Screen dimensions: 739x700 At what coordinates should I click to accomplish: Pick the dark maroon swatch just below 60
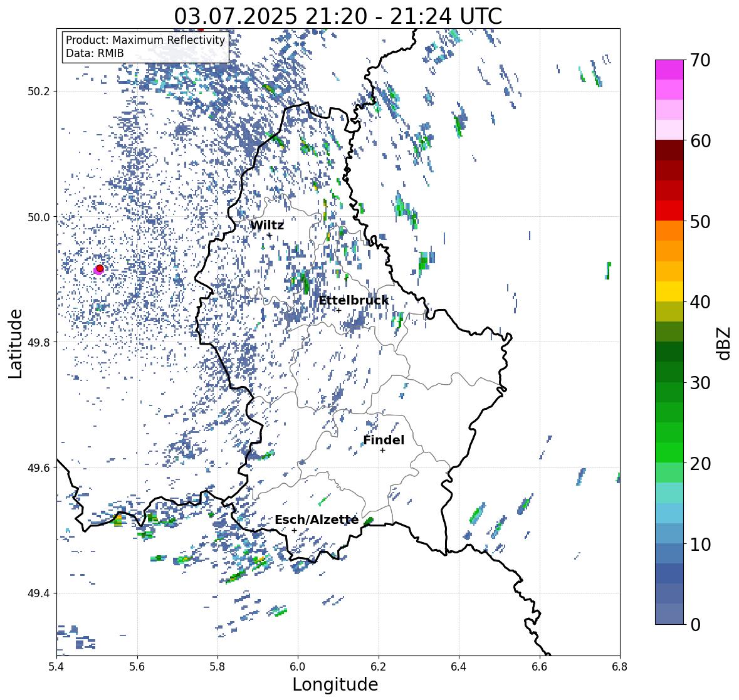[669, 150]
